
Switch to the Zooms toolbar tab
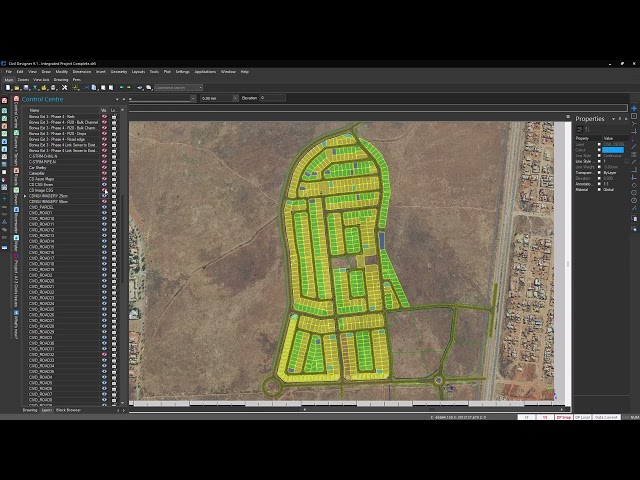[23, 80]
